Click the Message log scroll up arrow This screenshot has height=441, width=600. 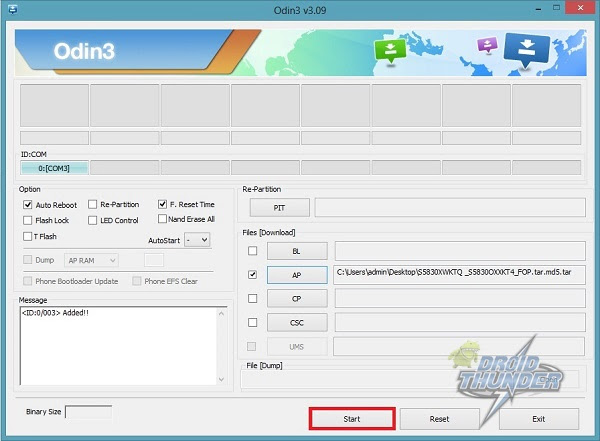point(222,313)
